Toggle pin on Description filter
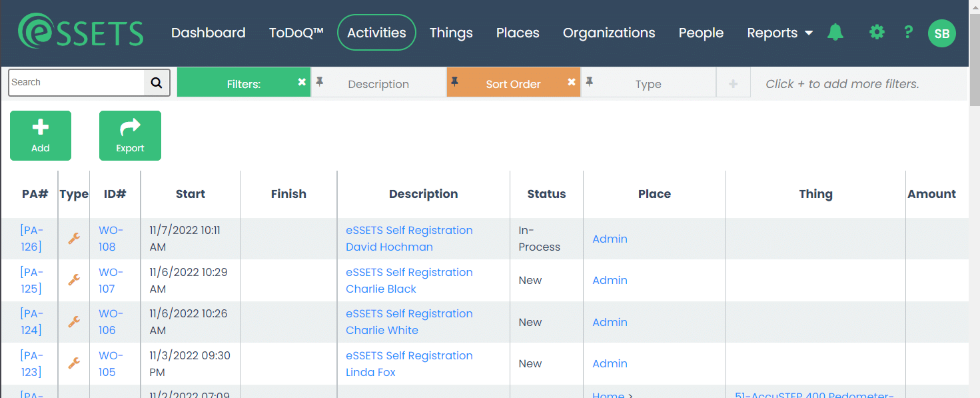Screen dimensions: 980x398 [320, 81]
